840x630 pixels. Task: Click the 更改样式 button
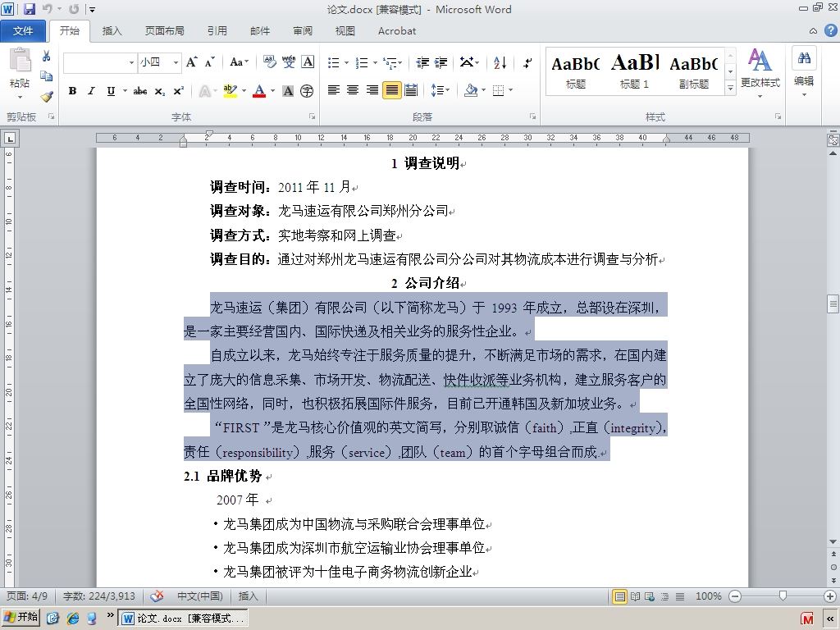pos(760,73)
